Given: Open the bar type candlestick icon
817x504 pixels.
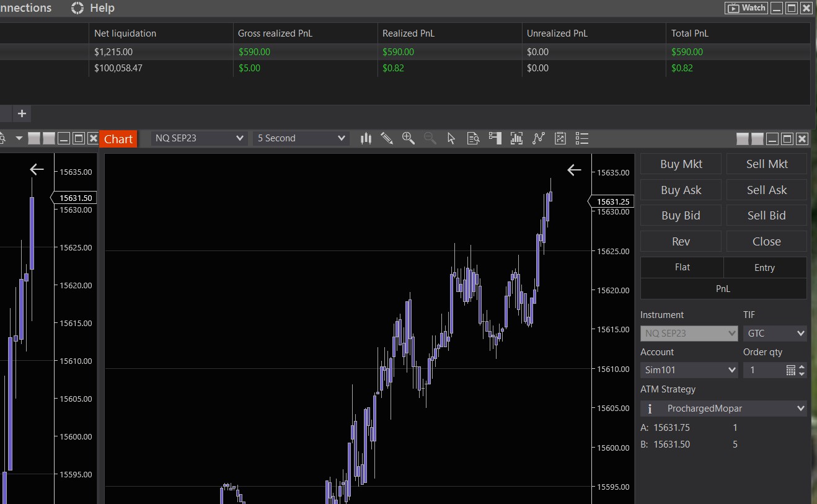Looking at the screenshot, I should click(x=366, y=138).
